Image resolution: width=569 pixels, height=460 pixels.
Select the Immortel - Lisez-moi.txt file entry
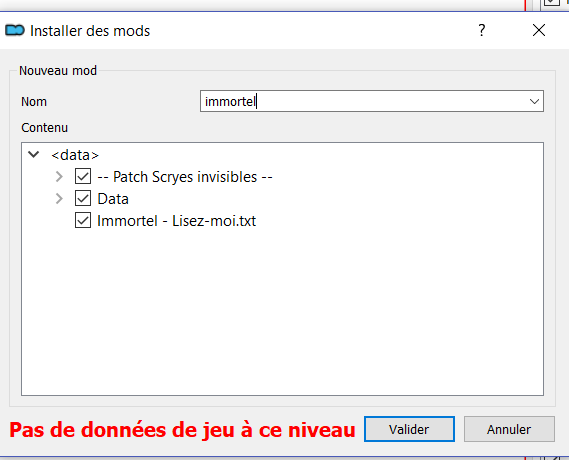[176, 221]
